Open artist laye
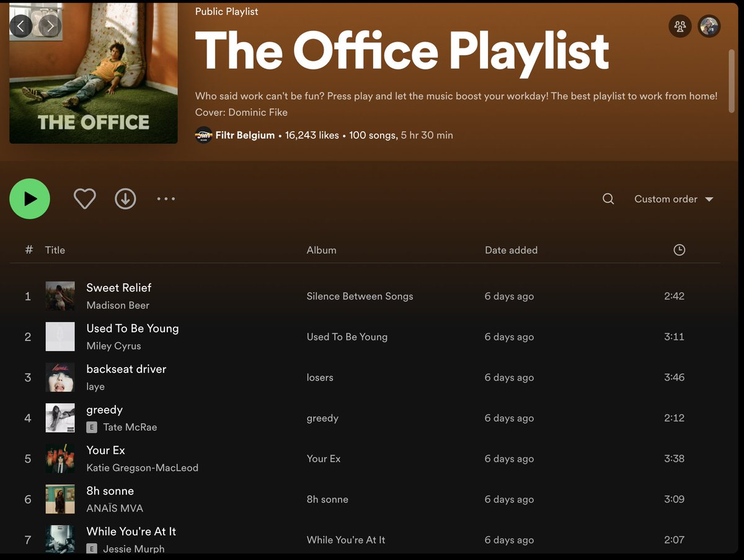Image resolution: width=744 pixels, height=560 pixels. (95, 386)
